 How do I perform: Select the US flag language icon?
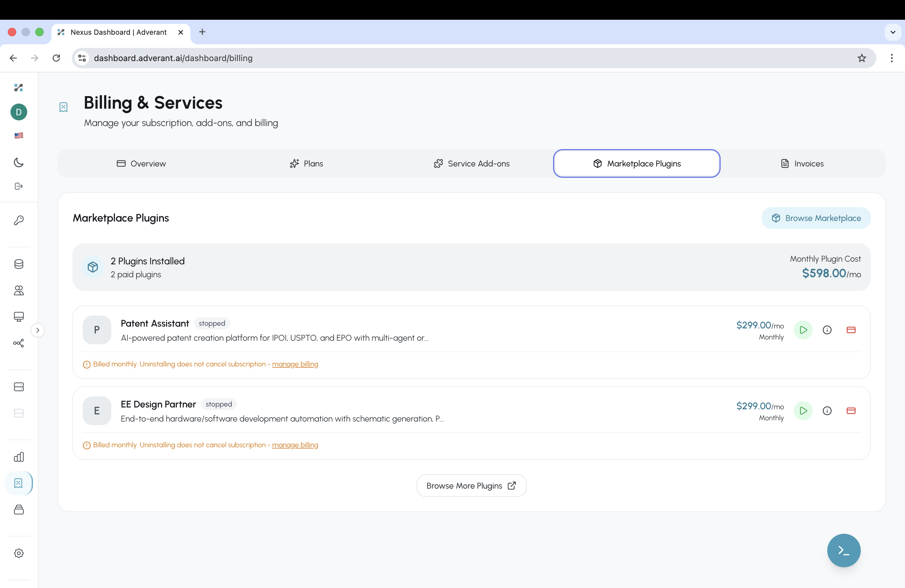click(x=19, y=135)
